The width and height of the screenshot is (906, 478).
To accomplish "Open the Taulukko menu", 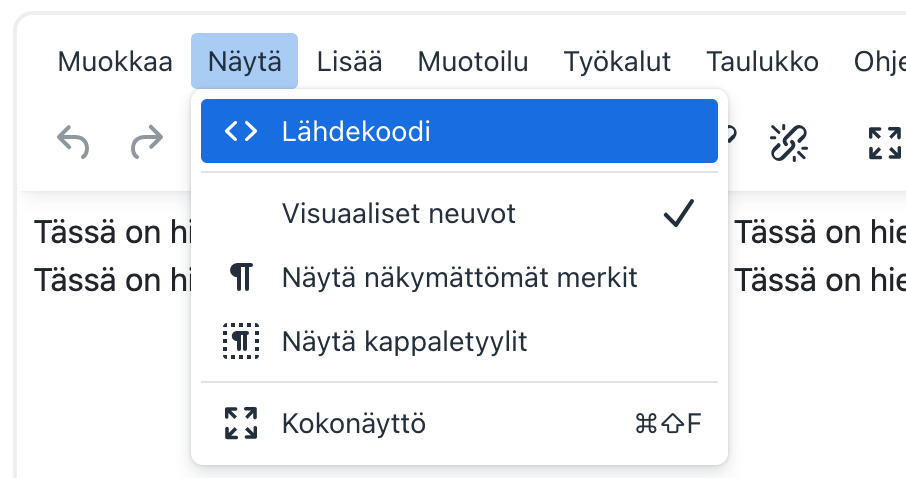I will [762, 62].
